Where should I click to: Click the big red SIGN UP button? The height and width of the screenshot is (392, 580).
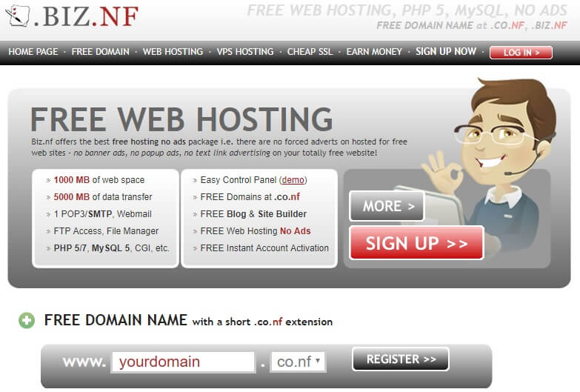point(416,243)
